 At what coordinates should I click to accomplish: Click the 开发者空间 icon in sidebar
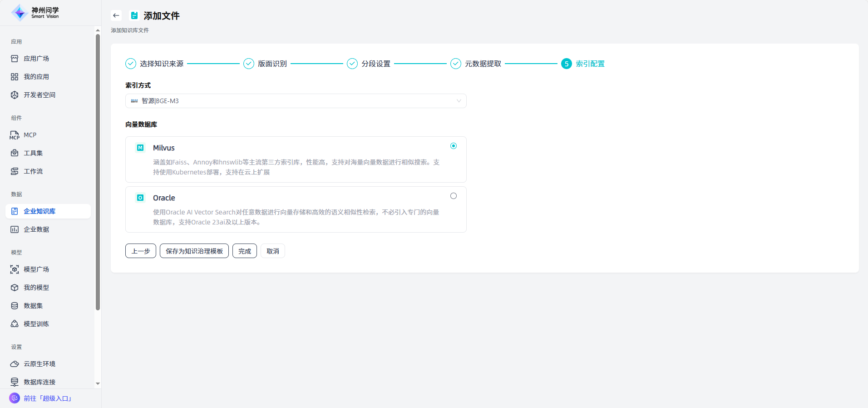(15, 95)
